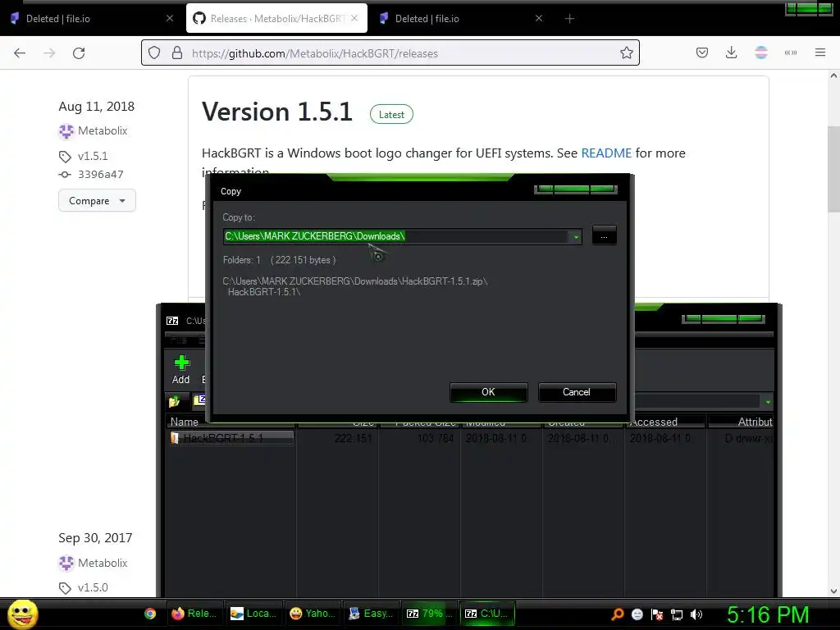Image resolution: width=840 pixels, height=630 pixels.
Task: Click the network tray icon
Action: pyautogui.click(x=677, y=615)
